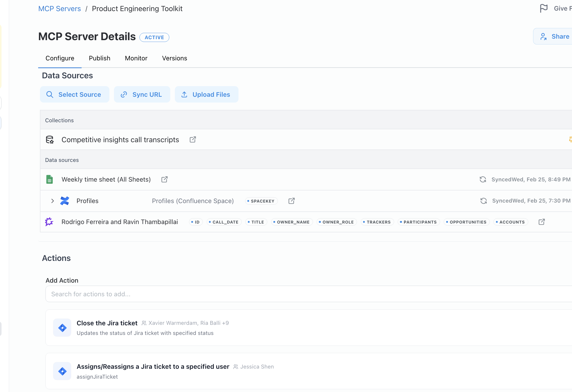Select 'Competitive insights call transcripts' collection name
This screenshot has width=572, height=392.
point(120,140)
